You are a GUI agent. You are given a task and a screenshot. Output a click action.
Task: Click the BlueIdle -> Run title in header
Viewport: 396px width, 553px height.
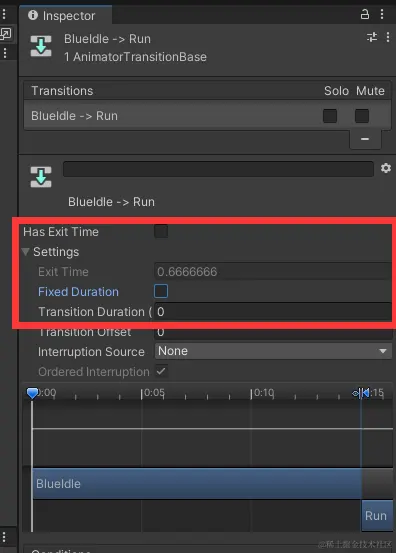tap(107, 39)
